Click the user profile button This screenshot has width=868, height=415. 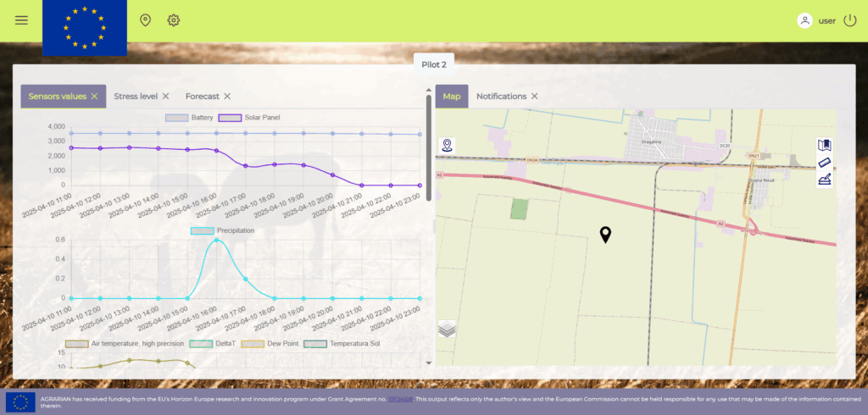click(x=817, y=20)
